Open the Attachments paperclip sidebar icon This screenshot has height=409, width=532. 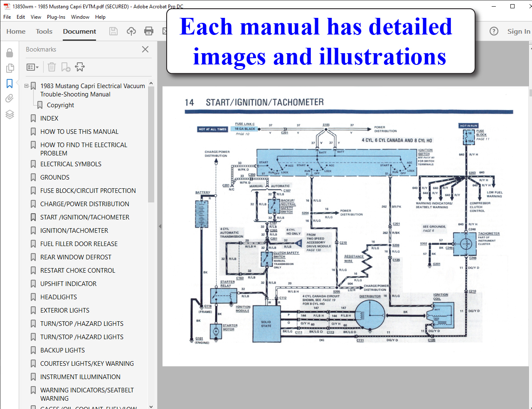[x=10, y=99]
